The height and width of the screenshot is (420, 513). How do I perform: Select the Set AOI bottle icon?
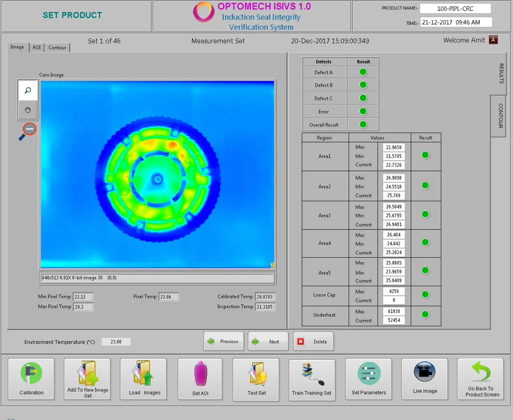[200, 379]
